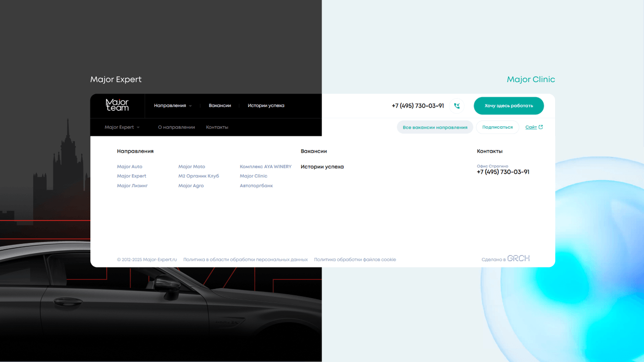
Task: Click the phone call icon beside the header number
Action: [x=457, y=106]
